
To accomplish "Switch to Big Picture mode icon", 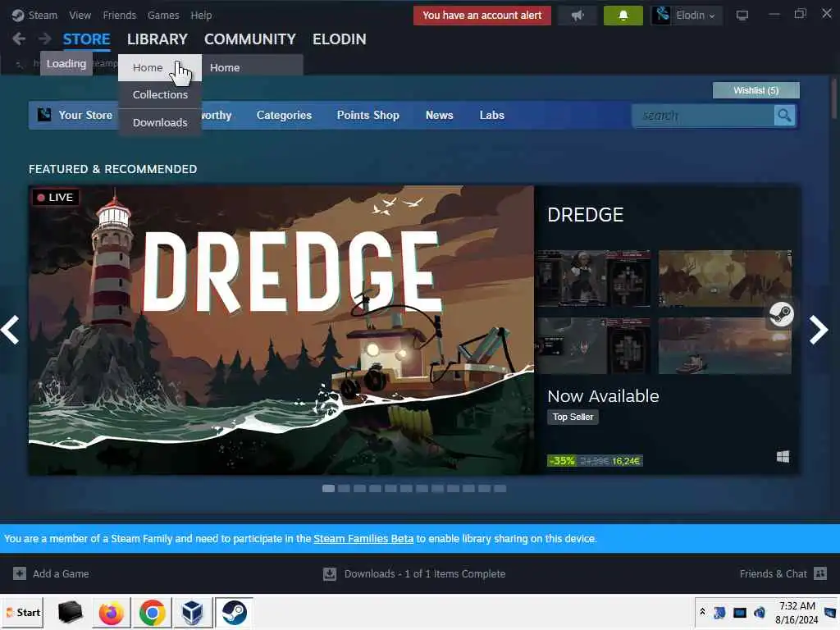I will point(742,16).
